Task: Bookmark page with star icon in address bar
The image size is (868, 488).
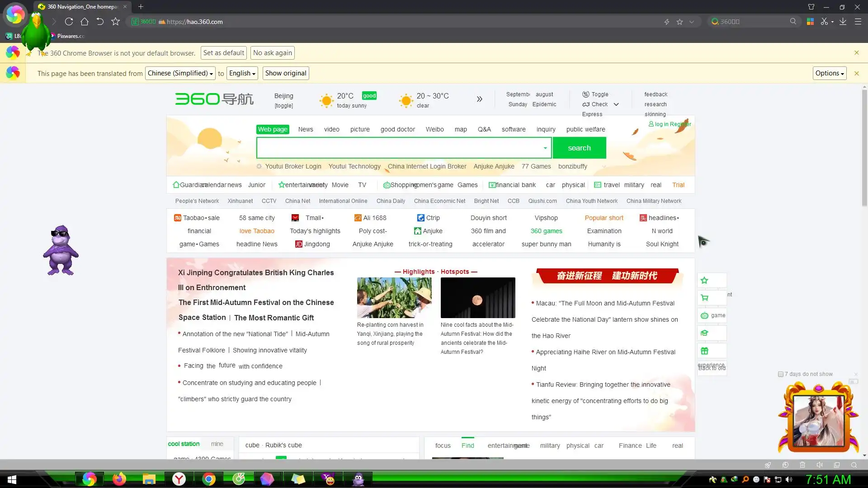Action: 679,22
